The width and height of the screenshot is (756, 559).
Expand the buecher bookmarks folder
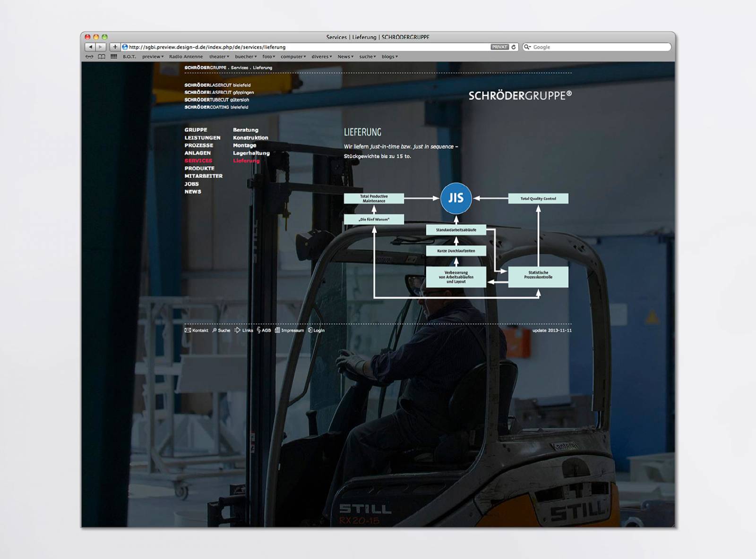click(x=246, y=57)
